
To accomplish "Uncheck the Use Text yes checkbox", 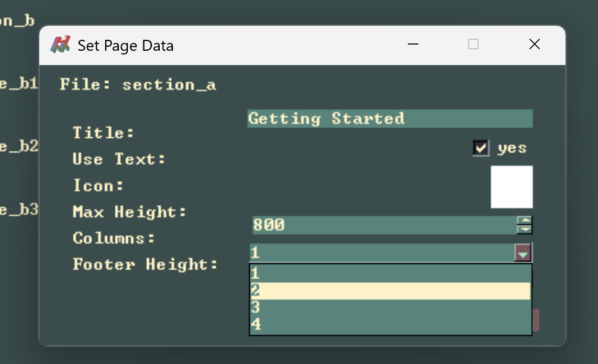I will pyautogui.click(x=480, y=148).
